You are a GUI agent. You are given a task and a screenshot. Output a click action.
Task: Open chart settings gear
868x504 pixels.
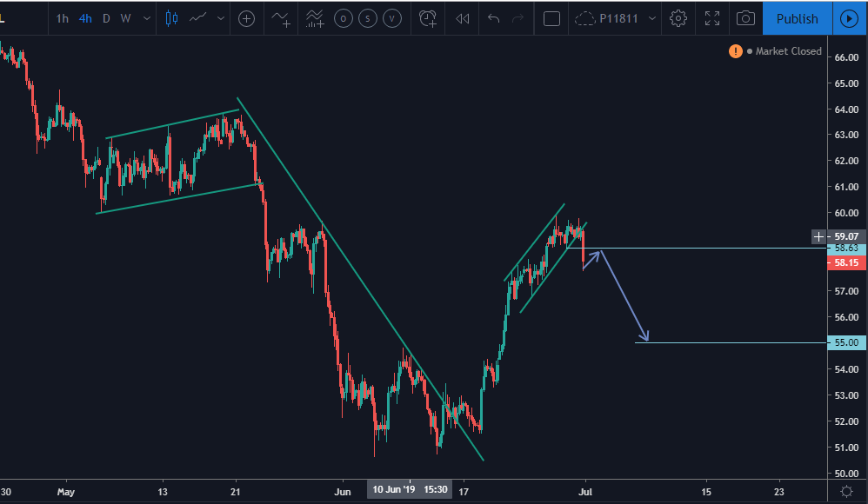[678, 19]
